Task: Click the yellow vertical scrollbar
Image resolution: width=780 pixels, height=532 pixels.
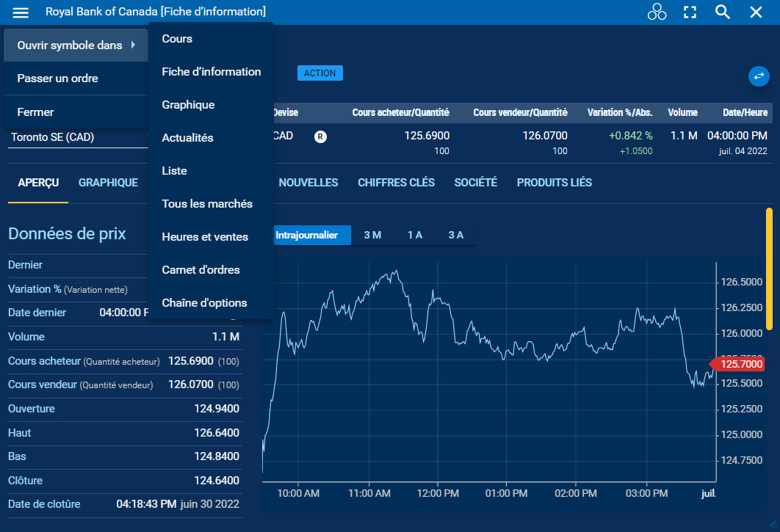Action: click(769, 269)
